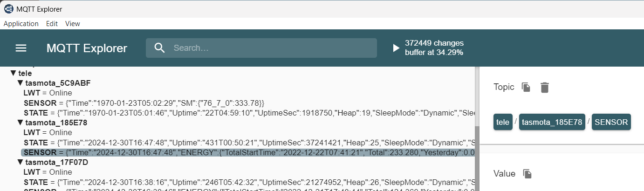Image resolution: width=644 pixels, height=191 pixels.
Task: Click the Topic section label
Action: click(504, 87)
